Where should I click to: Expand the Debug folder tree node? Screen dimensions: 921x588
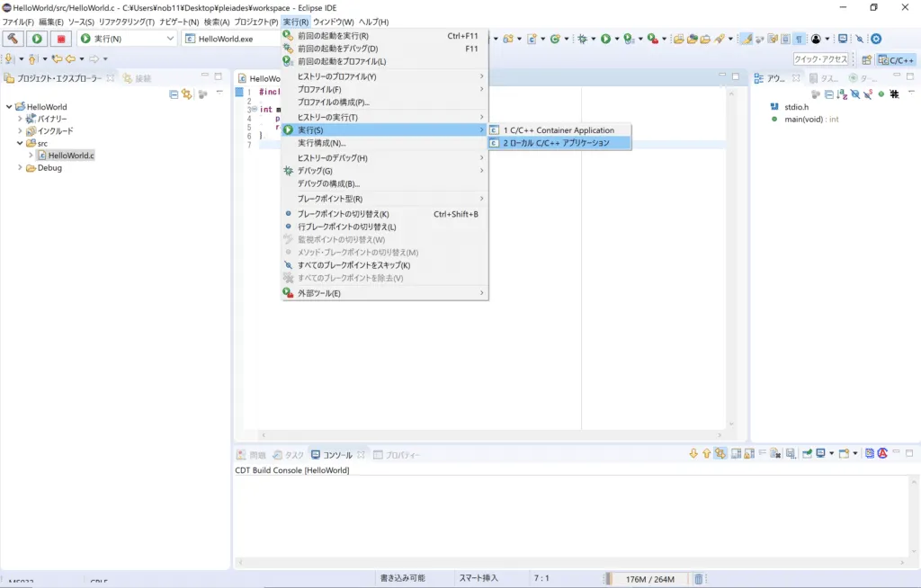[20, 168]
